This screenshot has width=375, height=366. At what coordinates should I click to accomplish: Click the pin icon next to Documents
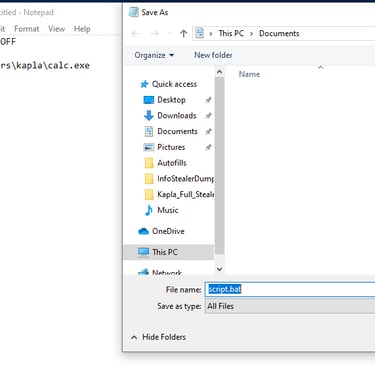[208, 131]
